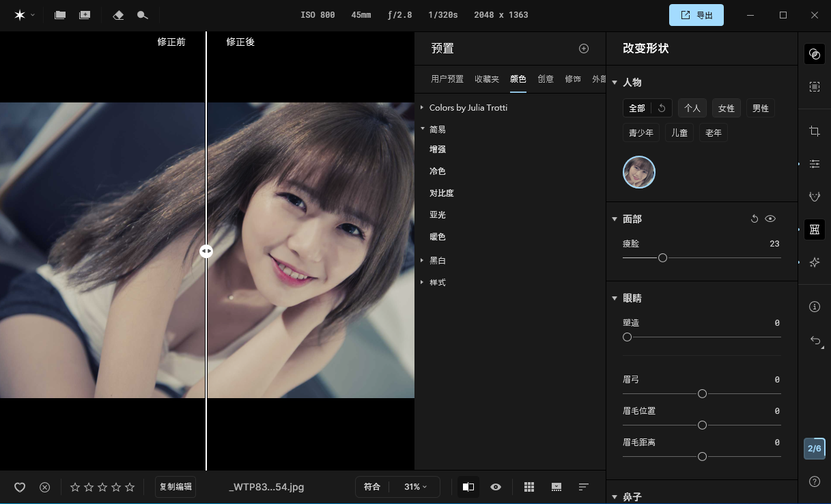This screenshot has height=504, width=831.
Task: Click the undo history arrow in sidebar
Action: point(815,340)
